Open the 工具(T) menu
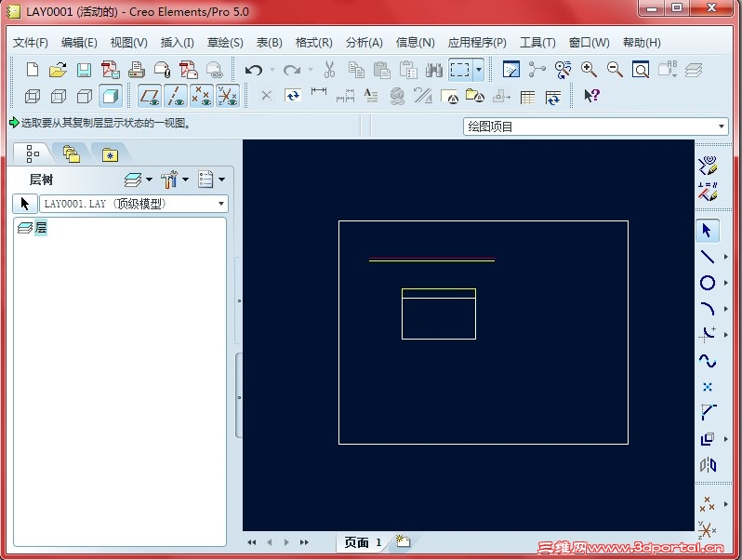742x560 pixels. [x=537, y=43]
